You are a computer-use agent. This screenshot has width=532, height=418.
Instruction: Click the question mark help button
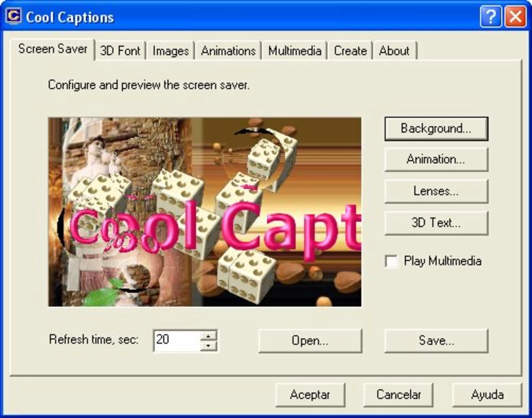click(491, 16)
